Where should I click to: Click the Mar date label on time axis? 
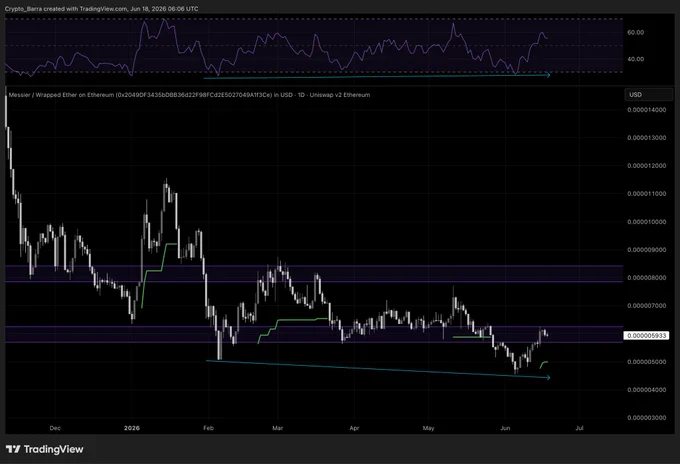278,428
